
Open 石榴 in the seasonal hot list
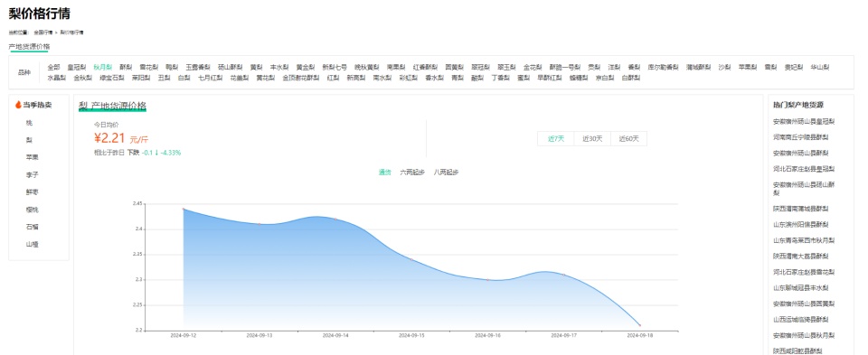tap(33, 227)
